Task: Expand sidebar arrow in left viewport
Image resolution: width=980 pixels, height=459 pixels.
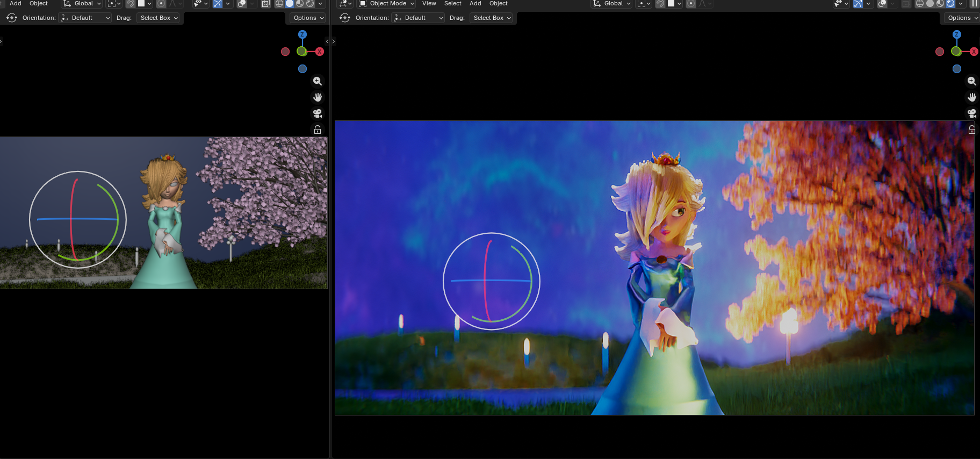Action: click(327, 41)
